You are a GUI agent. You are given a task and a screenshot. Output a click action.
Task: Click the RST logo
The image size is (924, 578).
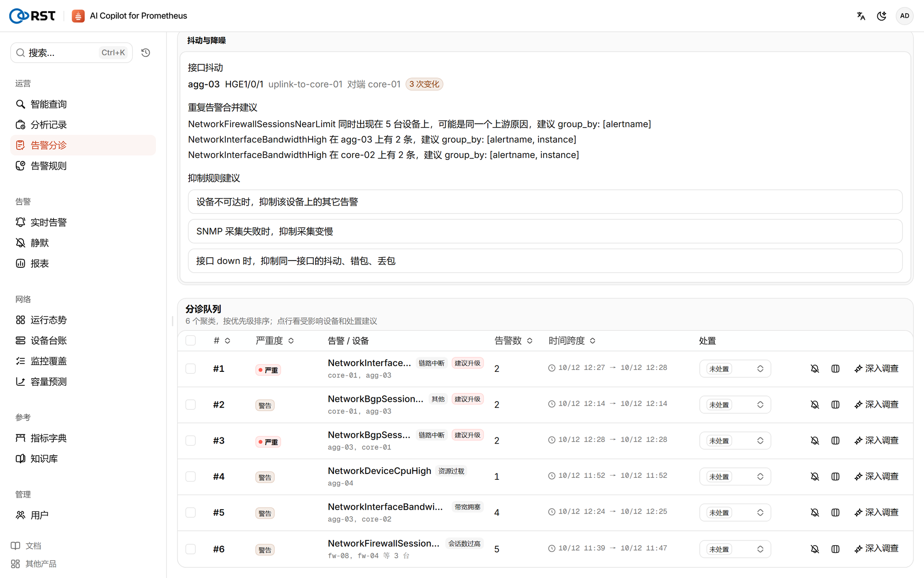click(x=32, y=16)
